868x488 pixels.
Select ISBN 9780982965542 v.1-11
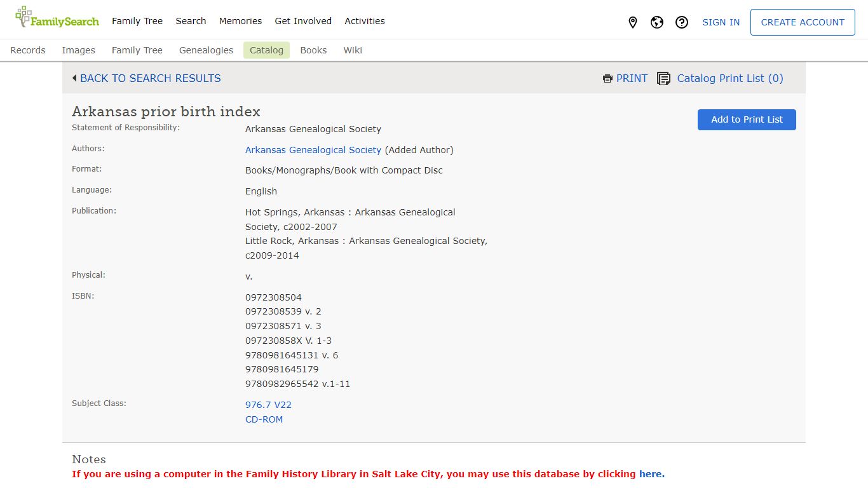(x=298, y=384)
